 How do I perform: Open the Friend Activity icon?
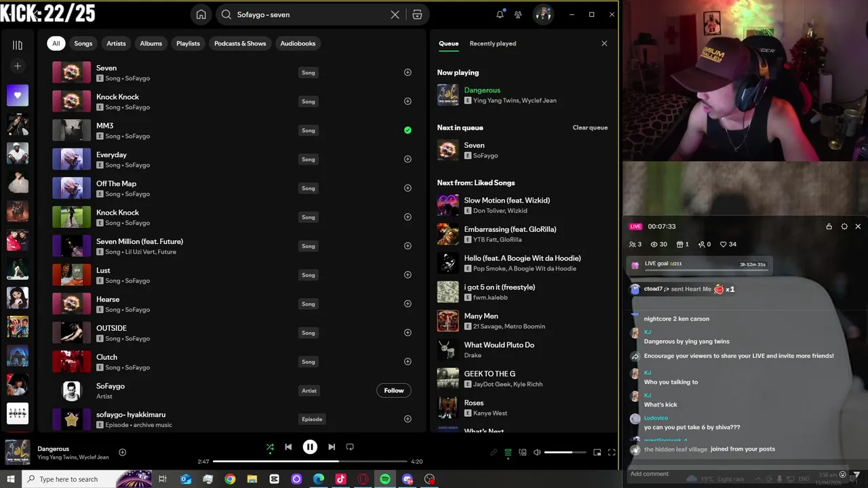click(x=518, y=14)
